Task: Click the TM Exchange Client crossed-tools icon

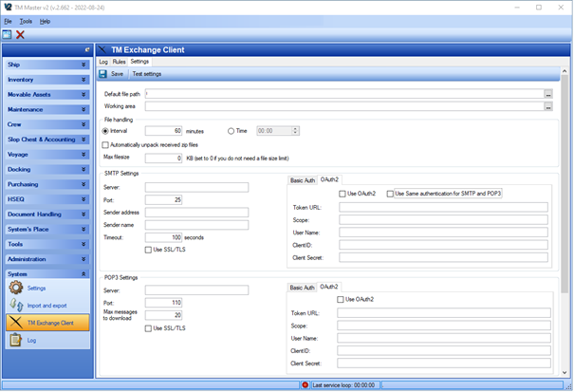Action: click(16, 323)
